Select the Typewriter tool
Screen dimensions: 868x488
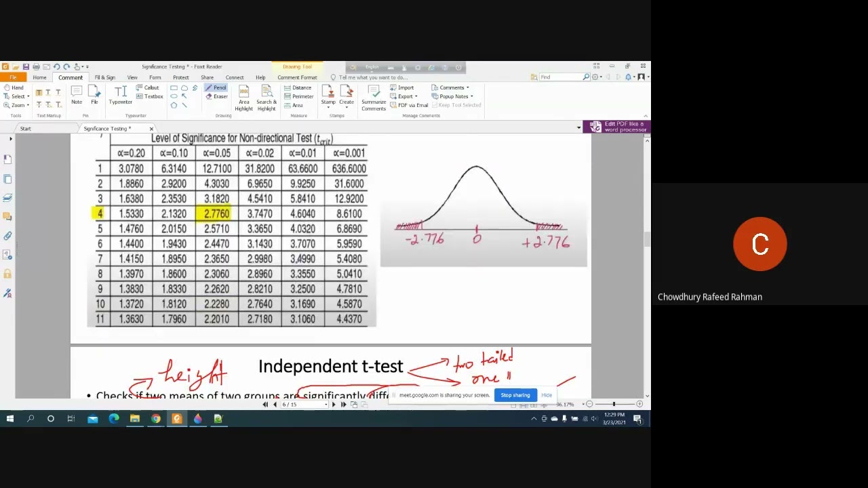coord(121,96)
